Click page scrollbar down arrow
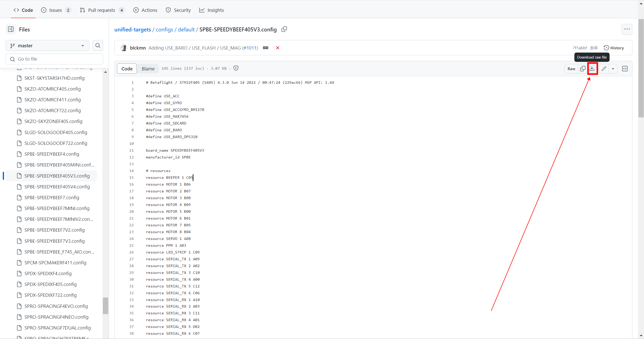The image size is (644, 339). 641,336
